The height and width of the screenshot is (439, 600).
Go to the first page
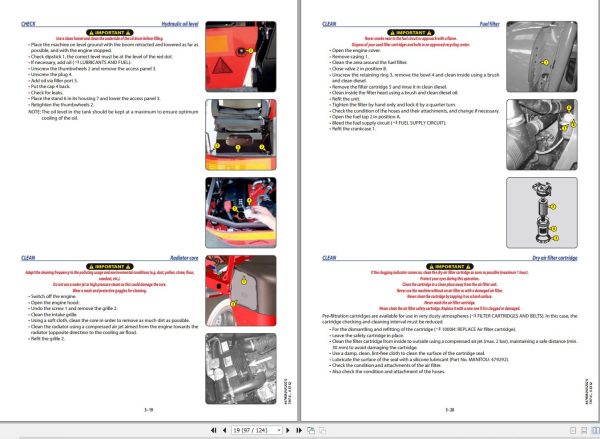point(214,430)
